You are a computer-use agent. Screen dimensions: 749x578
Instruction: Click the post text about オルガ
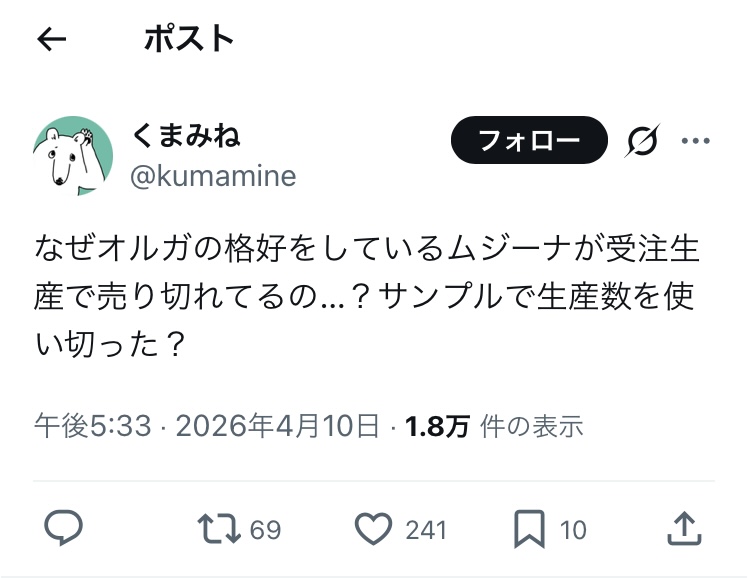coord(367,297)
